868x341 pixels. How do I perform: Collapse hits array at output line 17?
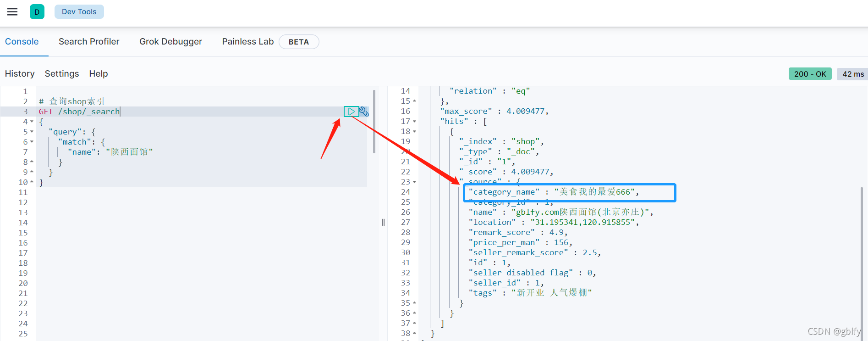(414, 121)
